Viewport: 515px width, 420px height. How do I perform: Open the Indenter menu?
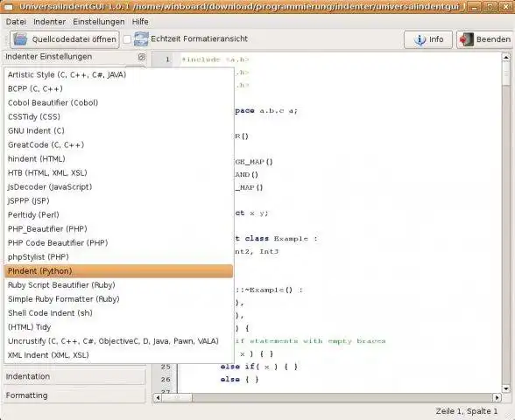tap(49, 22)
